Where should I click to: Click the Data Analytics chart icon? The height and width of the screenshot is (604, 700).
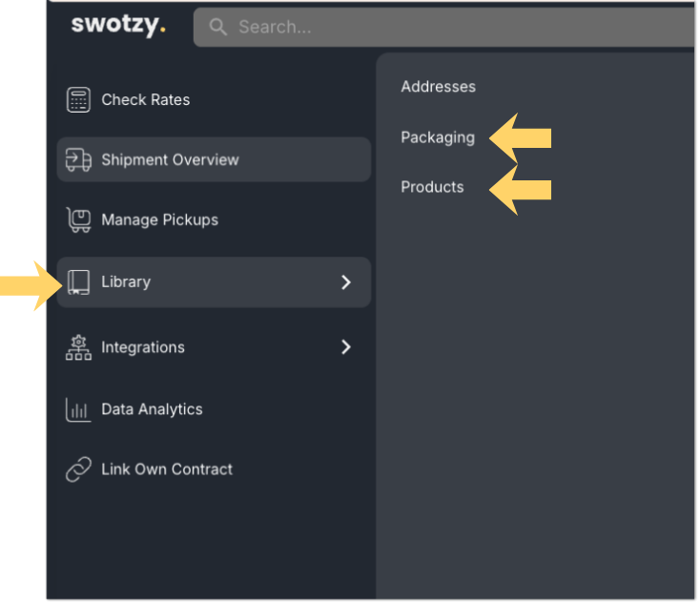[78, 409]
